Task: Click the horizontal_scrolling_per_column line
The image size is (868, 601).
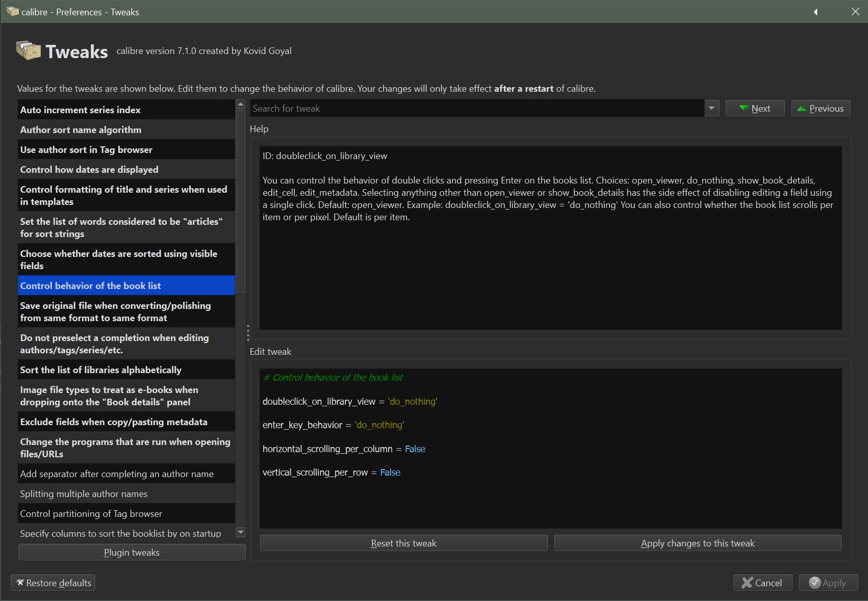Action: click(x=344, y=449)
